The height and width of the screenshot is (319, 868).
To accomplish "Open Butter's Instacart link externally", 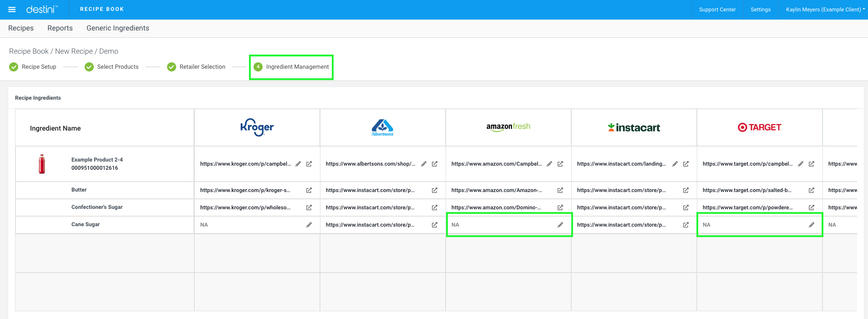I will [x=686, y=190].
